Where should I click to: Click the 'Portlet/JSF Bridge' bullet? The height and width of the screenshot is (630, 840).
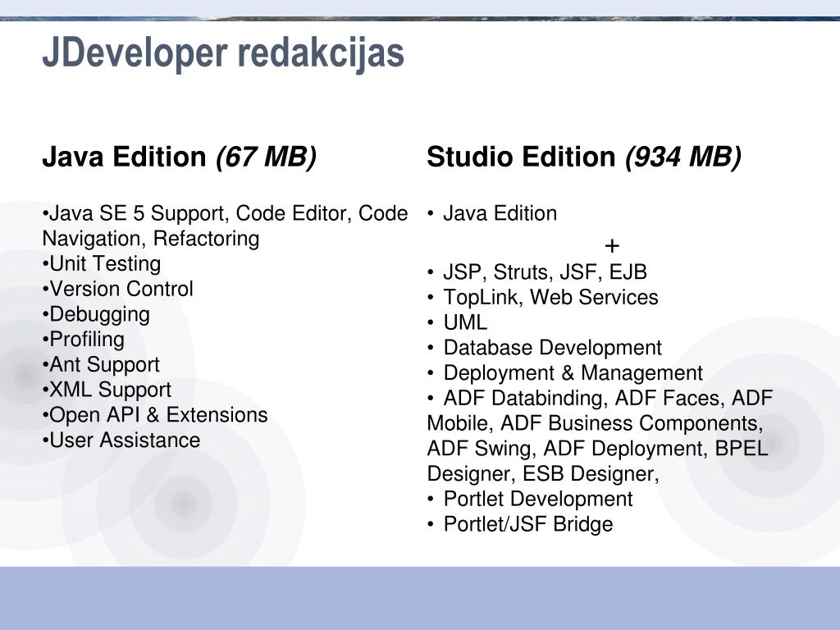point(520,524)
